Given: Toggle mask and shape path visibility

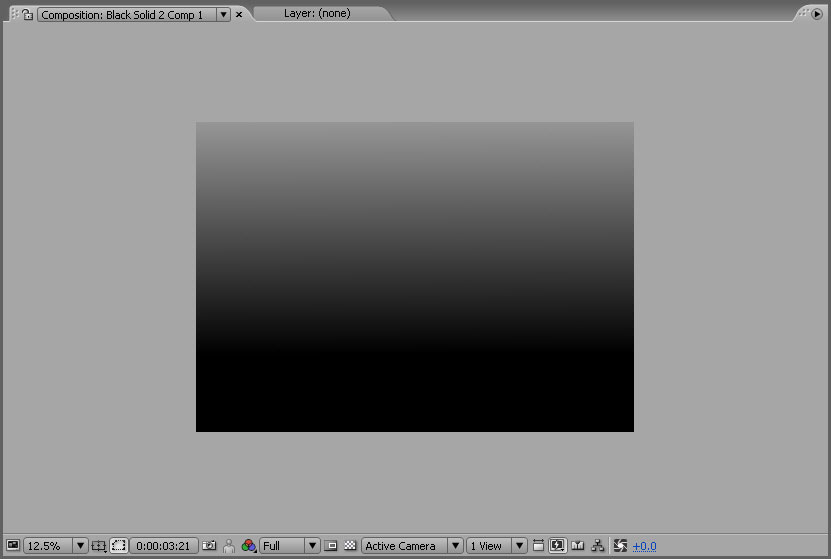Looking at the screenshot, I should click(119, 545).
